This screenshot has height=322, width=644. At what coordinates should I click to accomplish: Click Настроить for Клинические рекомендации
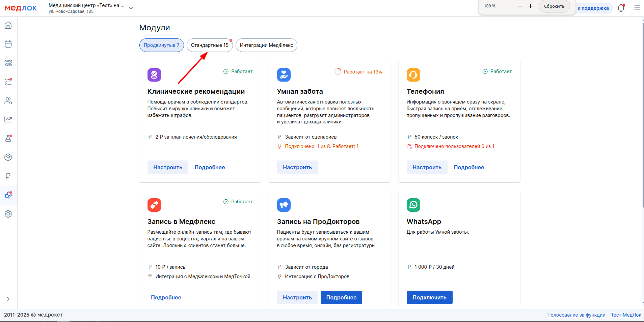click(x=168, y=167)
